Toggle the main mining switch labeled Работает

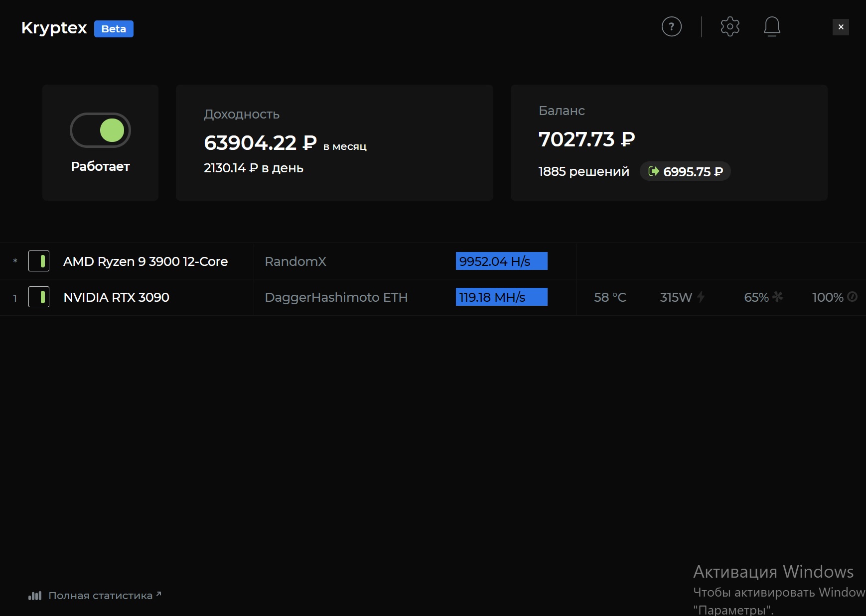pos(100,130)
